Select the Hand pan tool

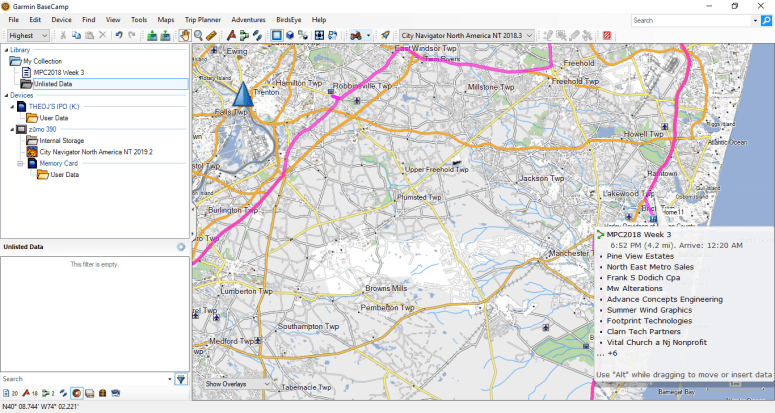[185, 35]
